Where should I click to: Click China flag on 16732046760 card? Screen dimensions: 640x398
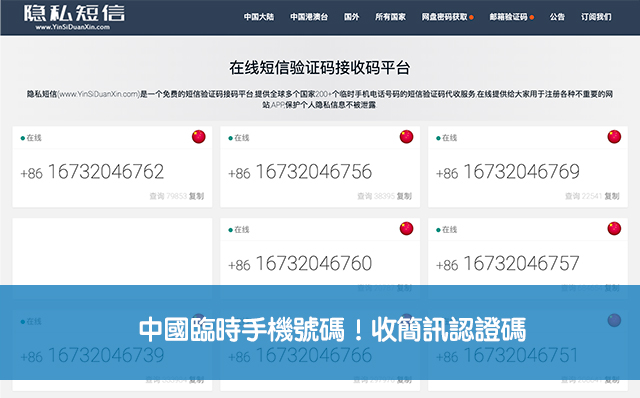click(407, 229)
